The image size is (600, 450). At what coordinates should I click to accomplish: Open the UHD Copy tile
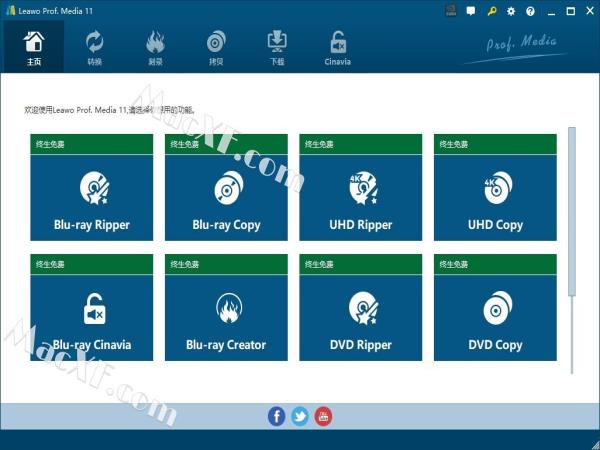(495, 197)
